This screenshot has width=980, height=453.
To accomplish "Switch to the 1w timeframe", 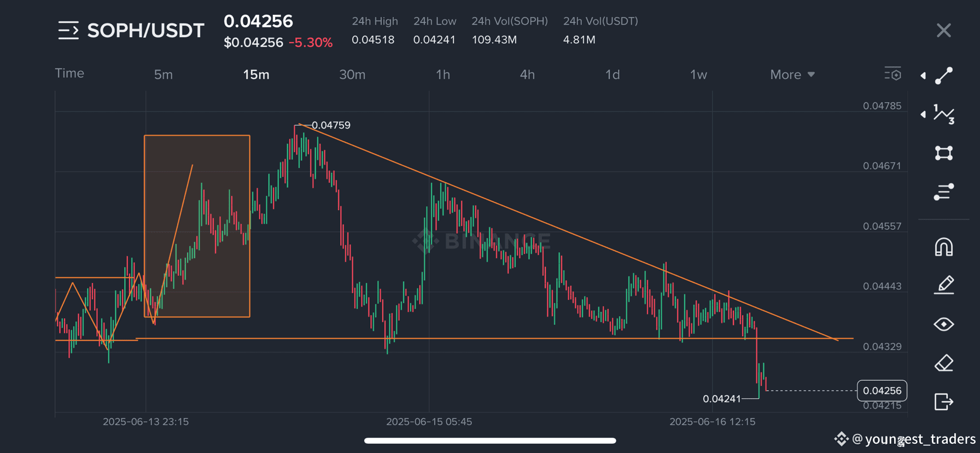I will [x=698, y=74].
